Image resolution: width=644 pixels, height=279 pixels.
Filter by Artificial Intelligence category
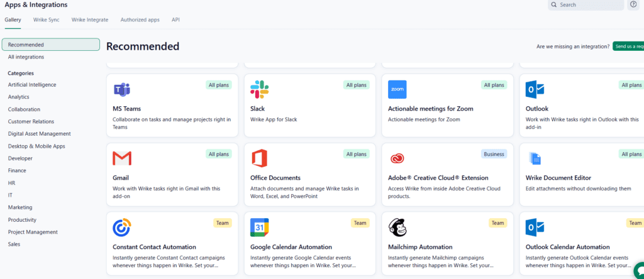32,85
